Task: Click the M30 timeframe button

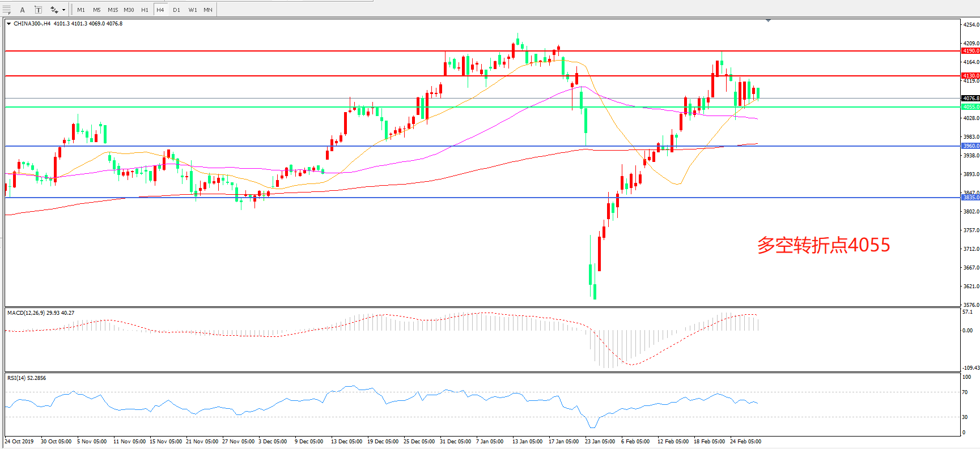Action: [x=129, y=10]
